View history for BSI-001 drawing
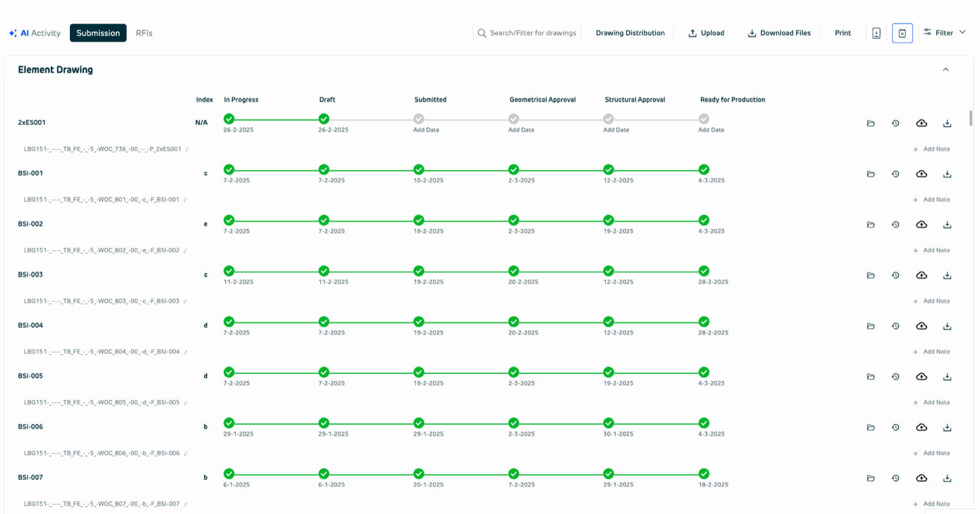This screenshot has height=514, width=980. point(895,174)
